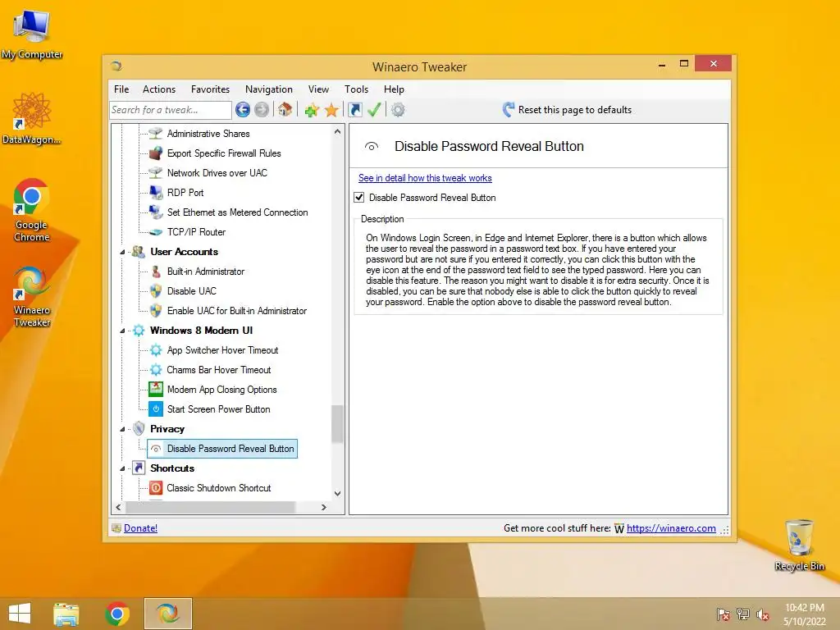Click the App Switcher Hover Timeout gear icon
This screenshot has height=630, width=840.
pyautogui.click(x=156, y=349)
